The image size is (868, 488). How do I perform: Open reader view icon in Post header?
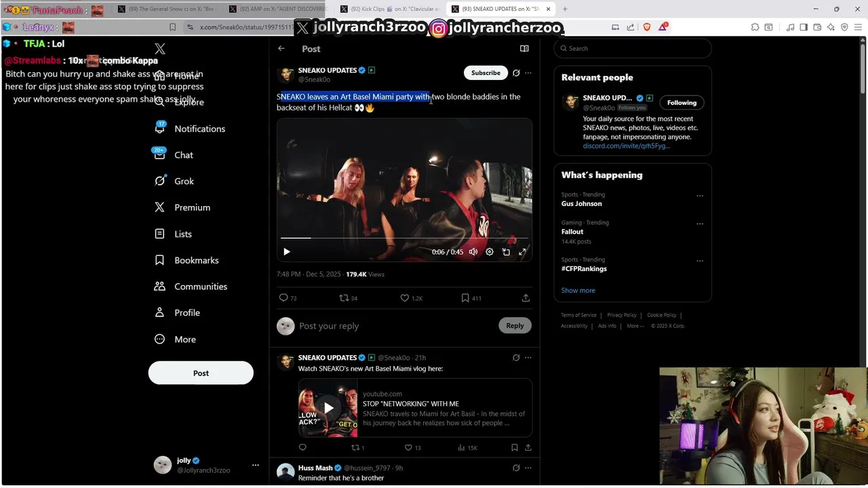pos(524,49)
